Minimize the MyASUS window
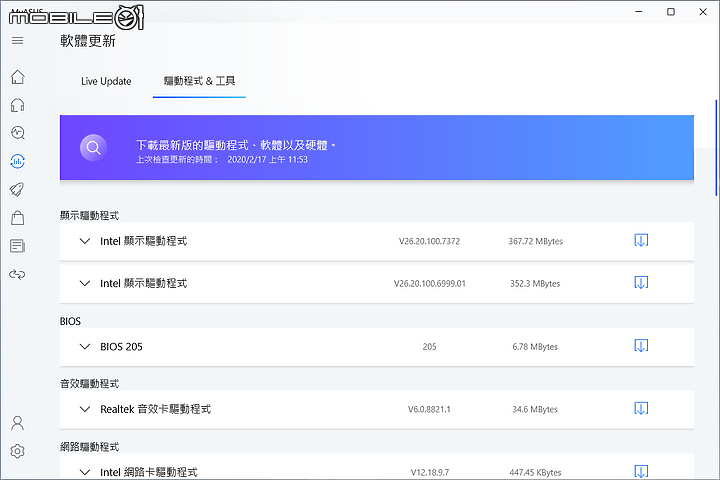 click(x=639, y=12)
